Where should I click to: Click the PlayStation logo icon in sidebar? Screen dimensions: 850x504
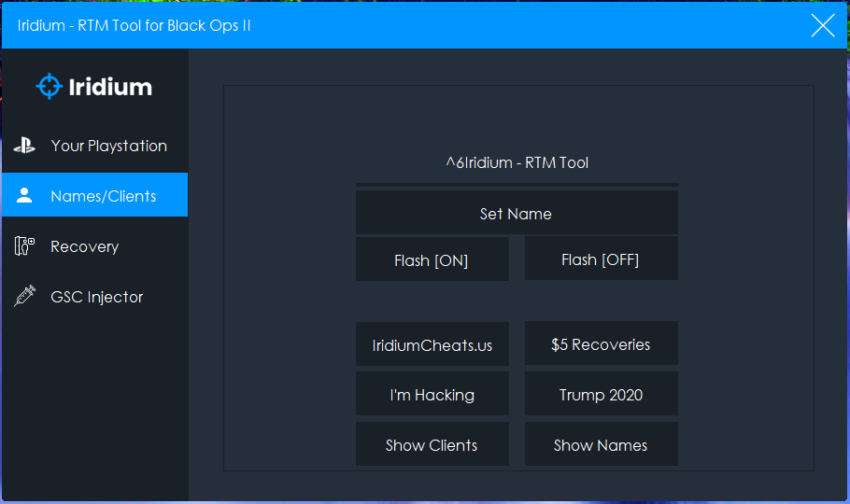click(24, 146)
